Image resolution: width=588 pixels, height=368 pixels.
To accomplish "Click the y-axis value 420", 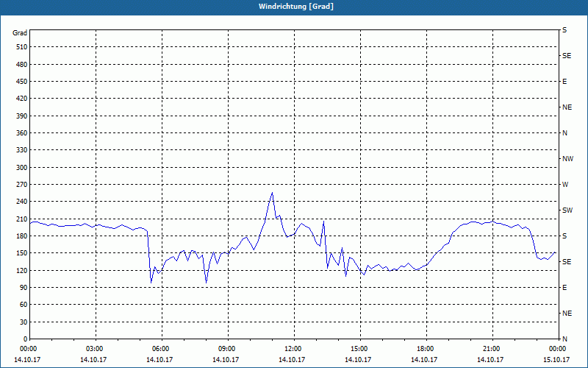I will pos(22,99).
